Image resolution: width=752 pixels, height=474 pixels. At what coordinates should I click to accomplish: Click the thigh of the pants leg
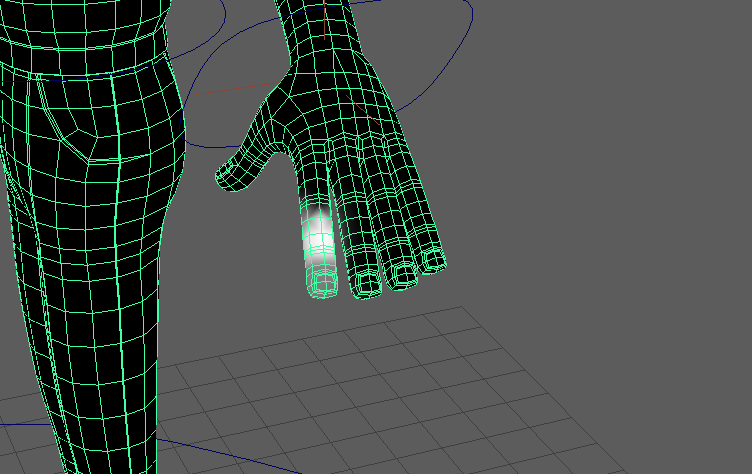click(x=90, y=220)
